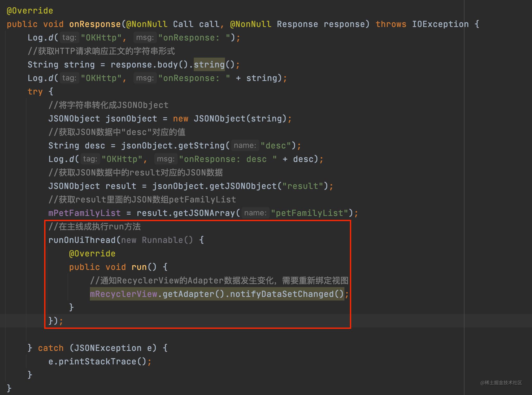
Task: Click the "petFamilyList" string literal
Action: 309,213
